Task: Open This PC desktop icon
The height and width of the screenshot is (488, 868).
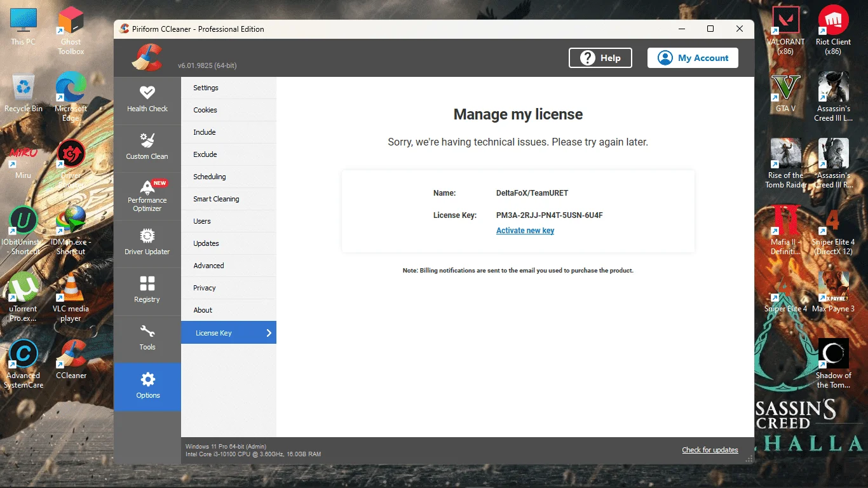Action: tap(24, 27)
